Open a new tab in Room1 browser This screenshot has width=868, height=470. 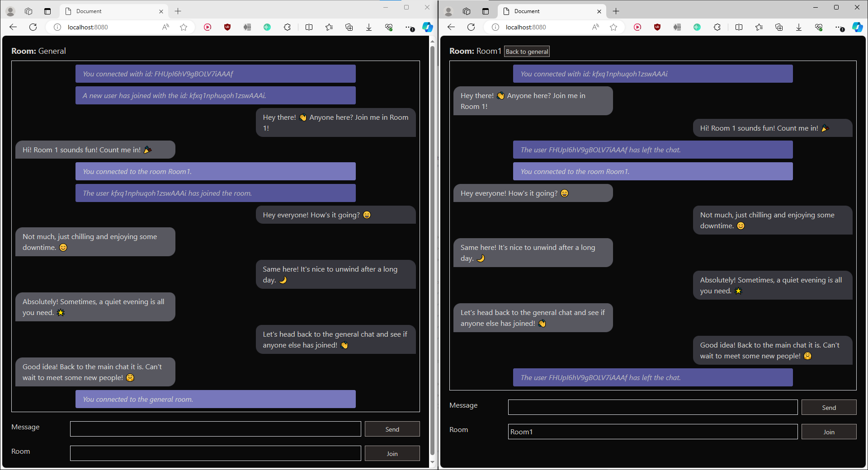click(x=616, y=11)
